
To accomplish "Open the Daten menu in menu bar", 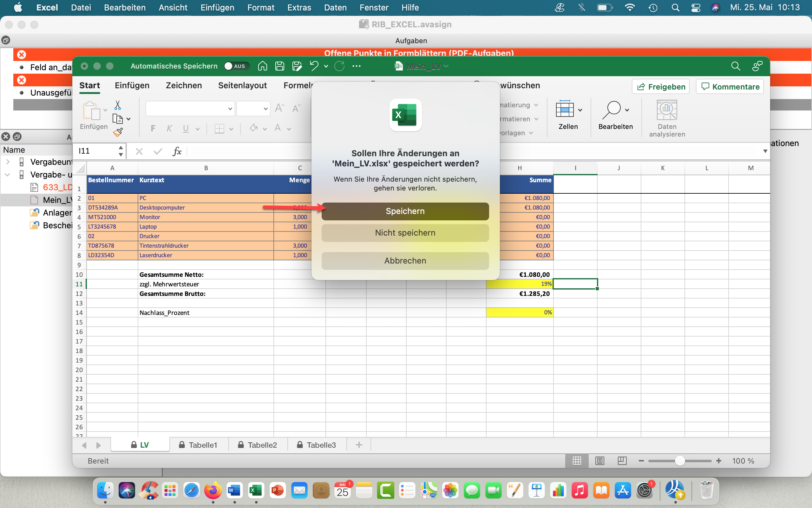I will (x=335, y=7).
